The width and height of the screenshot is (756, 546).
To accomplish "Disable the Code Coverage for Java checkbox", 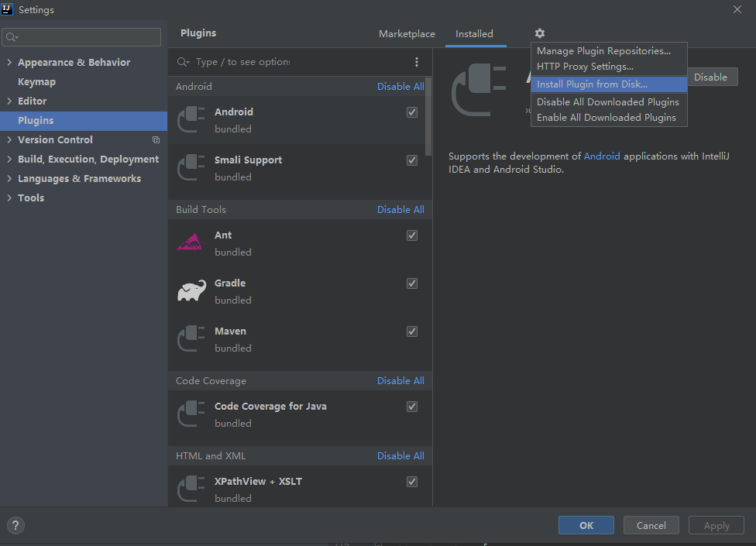I will coord(412,407).
